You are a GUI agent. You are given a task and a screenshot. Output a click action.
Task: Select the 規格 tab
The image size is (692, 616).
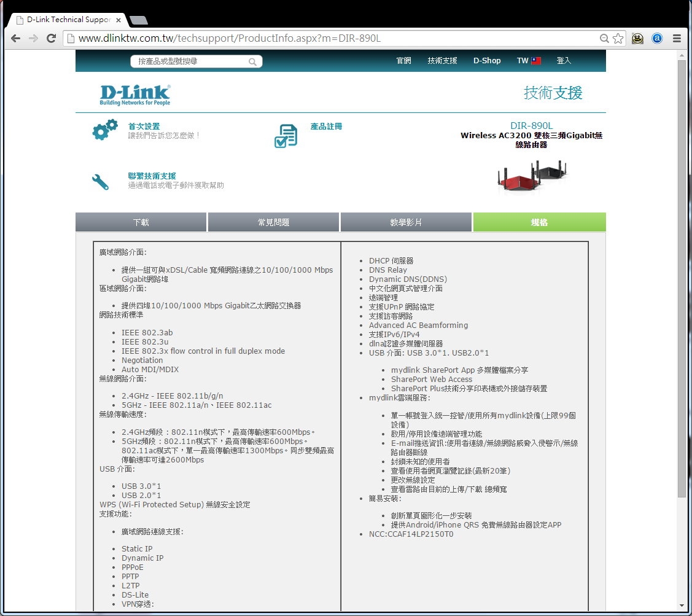pyautogui.click(x=539, y=222)
